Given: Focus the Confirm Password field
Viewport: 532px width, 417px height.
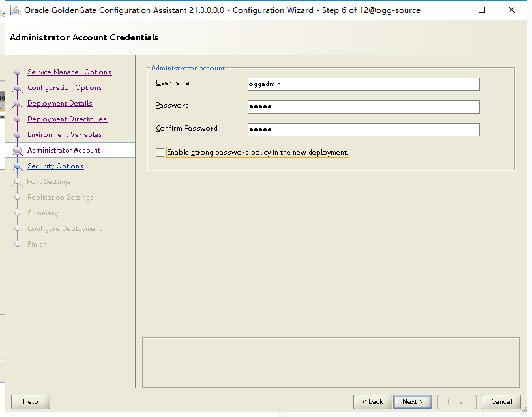Looking at the screenshot, I should click(363, 130).
